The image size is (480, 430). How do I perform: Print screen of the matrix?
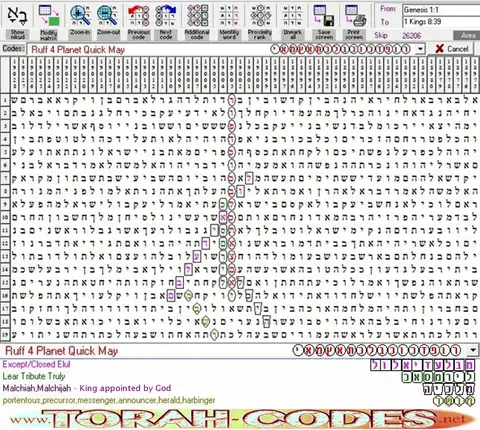pos(354,21)
